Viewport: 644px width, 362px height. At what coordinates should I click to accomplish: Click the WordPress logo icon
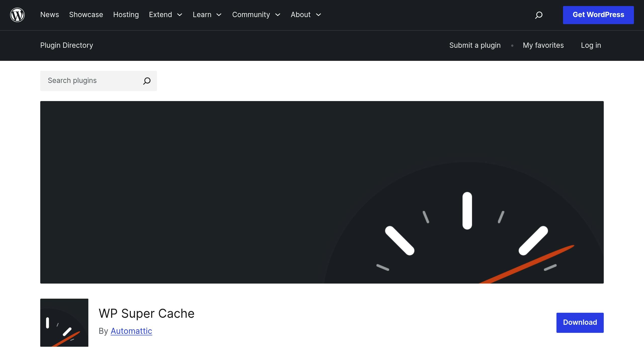17,15
